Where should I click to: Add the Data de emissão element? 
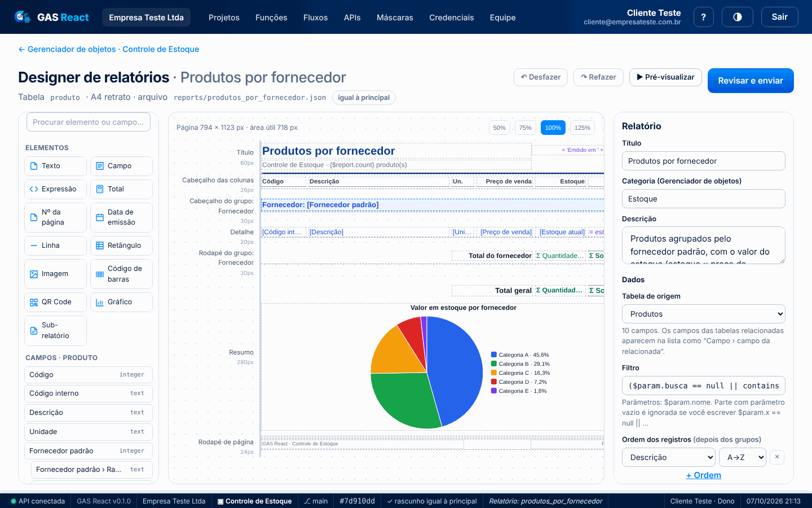pos(121,217)
